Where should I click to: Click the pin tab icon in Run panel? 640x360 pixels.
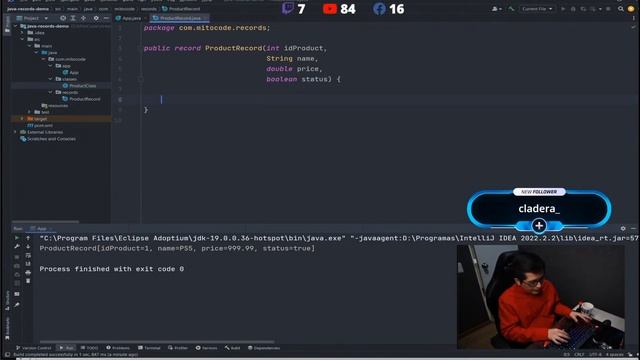17,304
